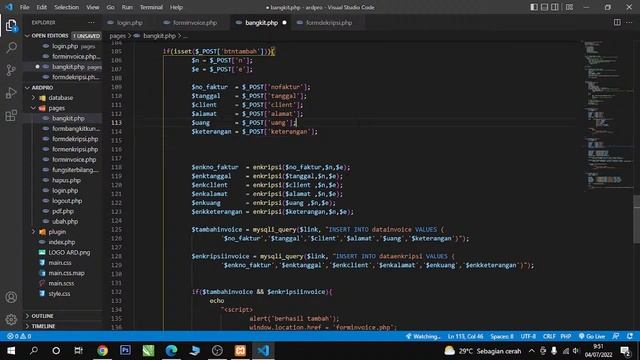This screenshot has width=640, height=360.
Task: Click the Ln 113, Col 46 status item
Action: coord(465,336)
